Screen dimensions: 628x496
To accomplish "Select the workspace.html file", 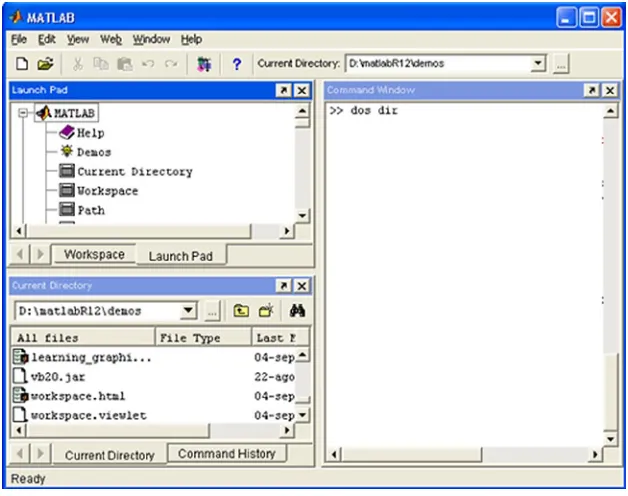I will click(x=153, y=396).
